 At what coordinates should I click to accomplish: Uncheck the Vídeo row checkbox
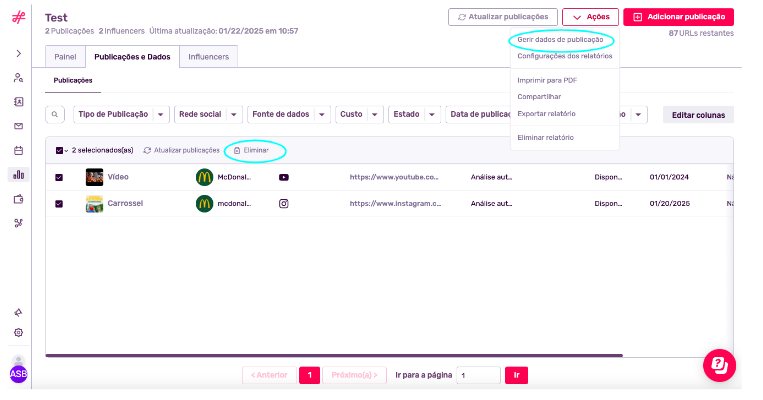59,177
